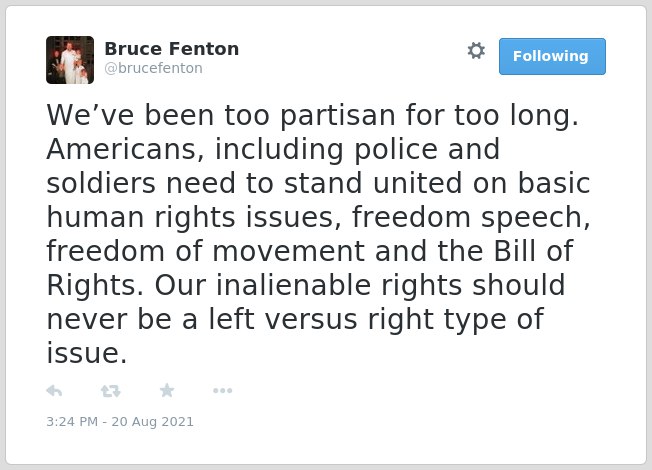Click the reply arrow icon
Viewport: 652px width, 470px height.
(x=54, y=391)
